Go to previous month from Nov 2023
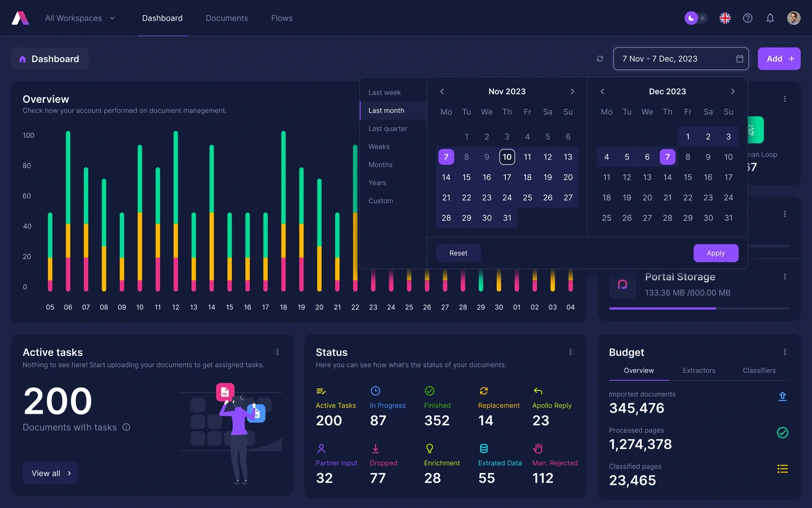This screenshot has height=508, width=812. [442, 91]
